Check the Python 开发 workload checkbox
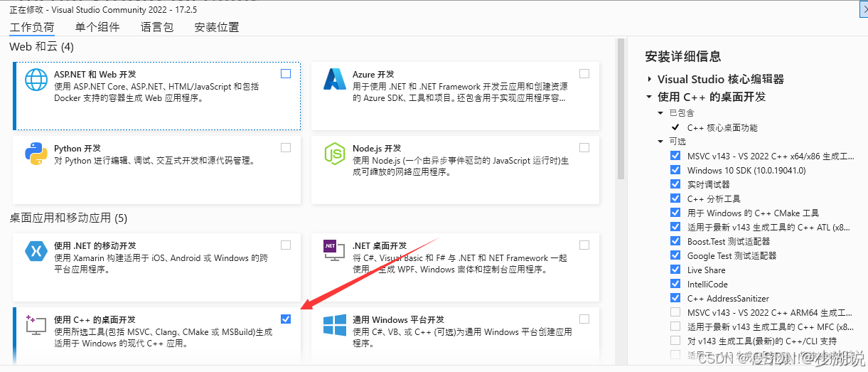 point(286,148)
